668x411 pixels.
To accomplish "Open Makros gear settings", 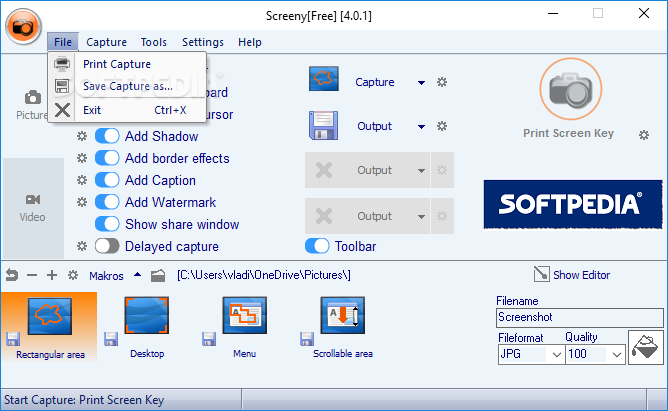I will pyautogui.click(x=73, y=275).
